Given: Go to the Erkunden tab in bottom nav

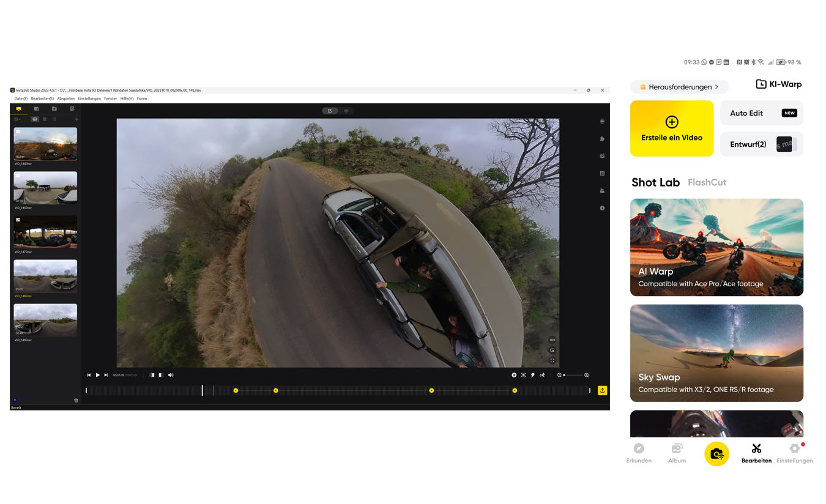Looking at the screenshot, I should click(639, 453).
